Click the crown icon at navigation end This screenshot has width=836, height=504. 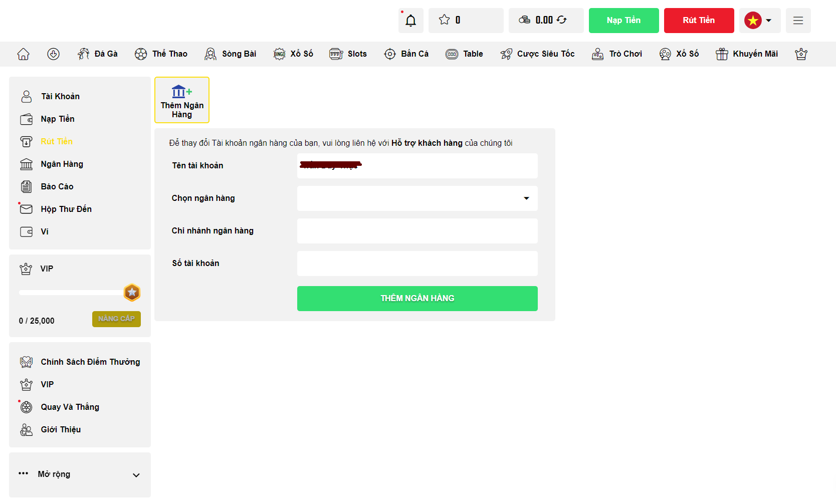coord(801,54)
